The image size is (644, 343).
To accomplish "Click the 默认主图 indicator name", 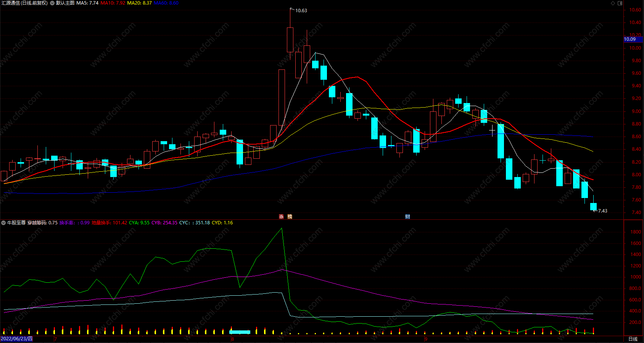I will click(x=65, y=3).
